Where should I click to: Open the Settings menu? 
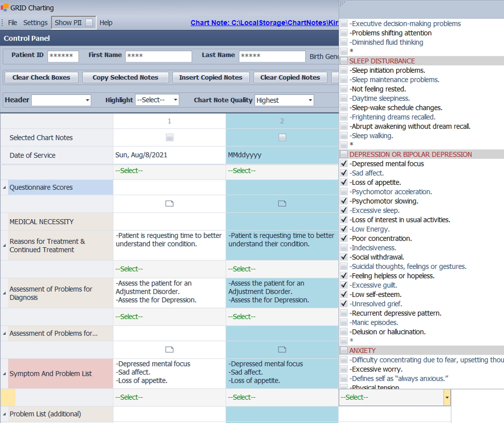[35, 22]
